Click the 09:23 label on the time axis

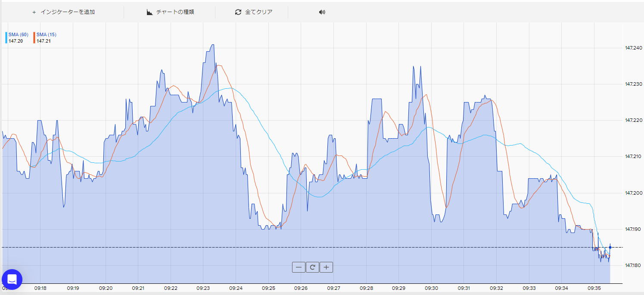click(x=203, y=288)
